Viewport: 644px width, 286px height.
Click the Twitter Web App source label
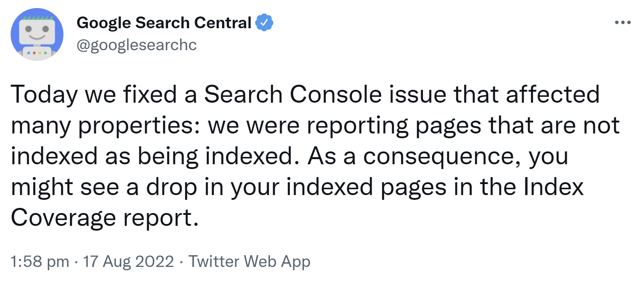250,261
